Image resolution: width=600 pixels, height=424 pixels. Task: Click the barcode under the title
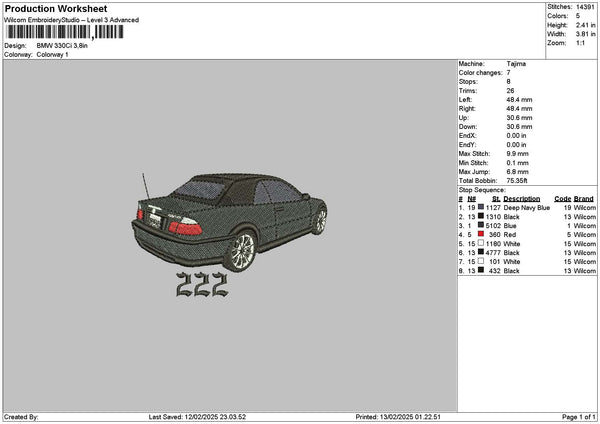pyautogui.click(x=63, y=33)
